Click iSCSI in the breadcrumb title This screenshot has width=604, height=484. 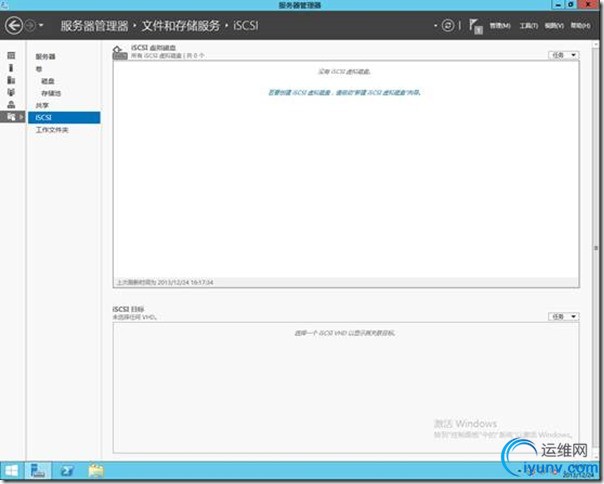(246, 26)
